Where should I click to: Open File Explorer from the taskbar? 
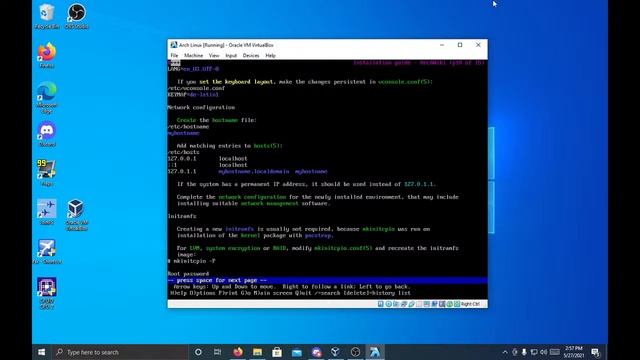(257, 352)
